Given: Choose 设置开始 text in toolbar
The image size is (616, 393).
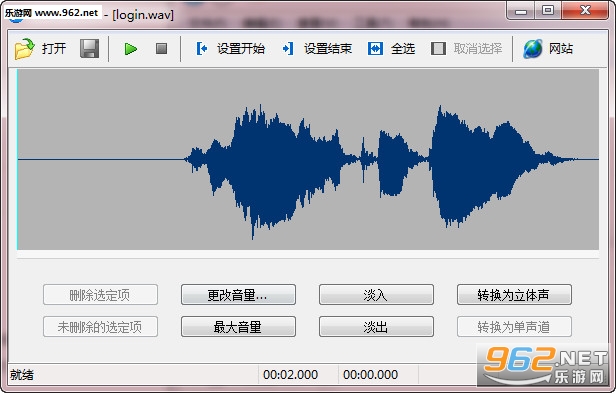Looking at the screenshot, I should click(x=241, y=49).
